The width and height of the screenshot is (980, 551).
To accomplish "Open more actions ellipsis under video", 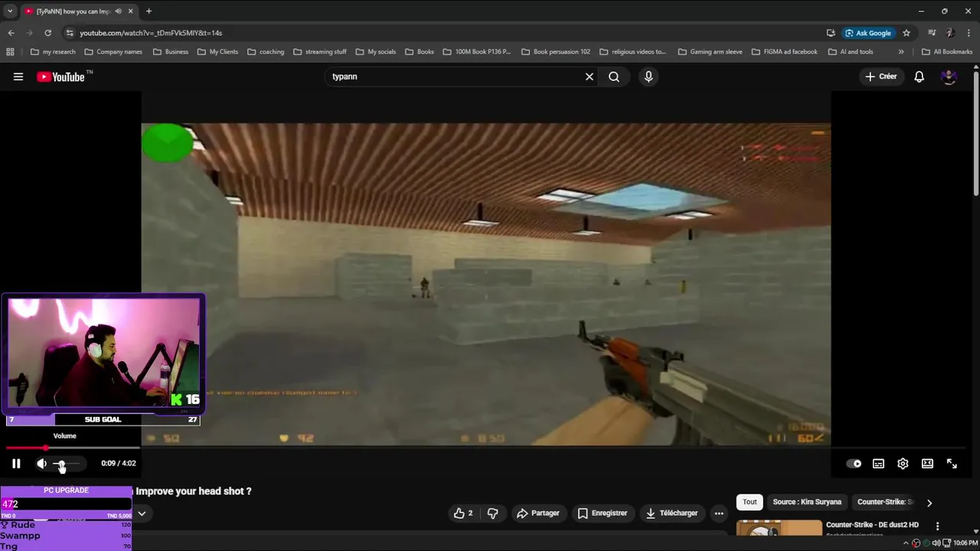I will 719,513.
